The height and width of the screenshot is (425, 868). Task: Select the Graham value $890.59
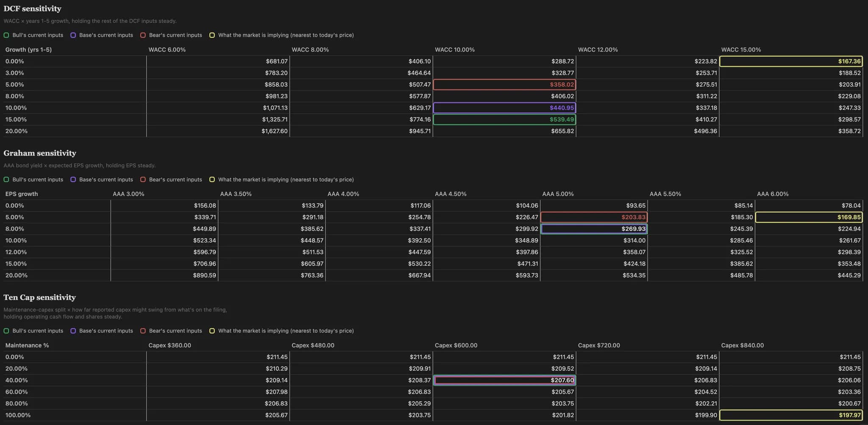(205, 275)
